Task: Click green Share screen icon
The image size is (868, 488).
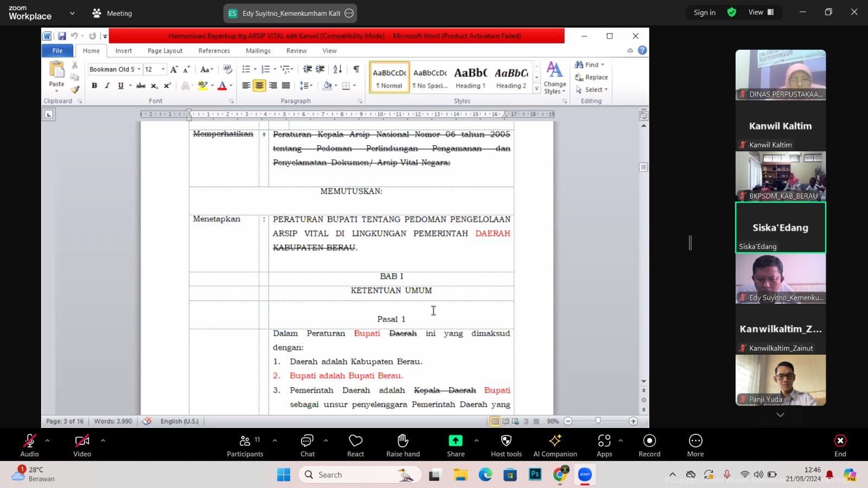Action: [456, 441]
